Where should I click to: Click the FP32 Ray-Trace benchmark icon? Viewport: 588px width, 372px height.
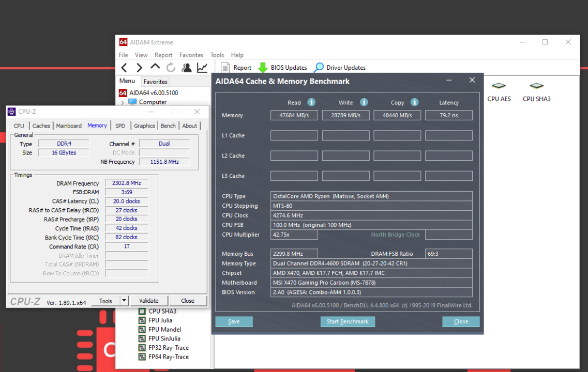pos(142,348)
